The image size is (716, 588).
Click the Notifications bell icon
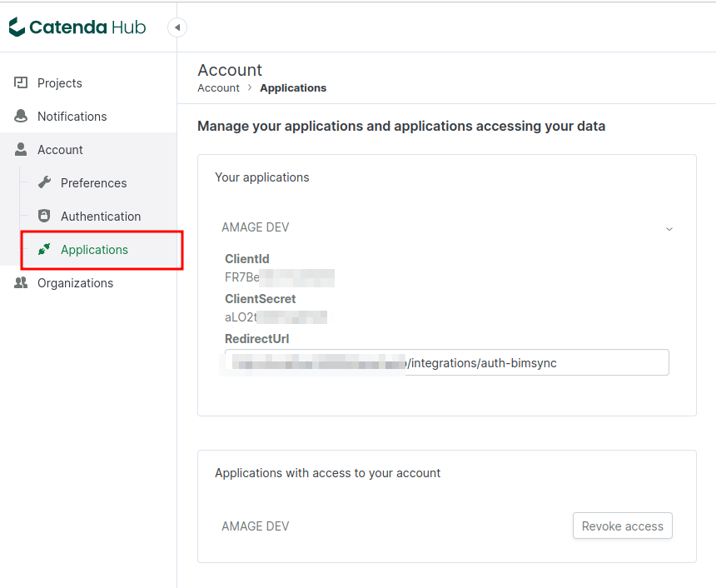[x=20, y=116]
